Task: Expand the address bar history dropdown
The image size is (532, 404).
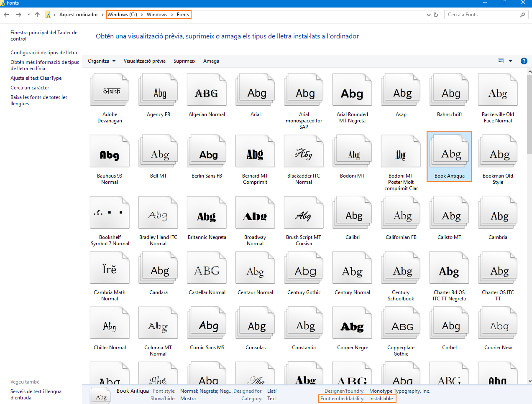Action: click(428, 15)
